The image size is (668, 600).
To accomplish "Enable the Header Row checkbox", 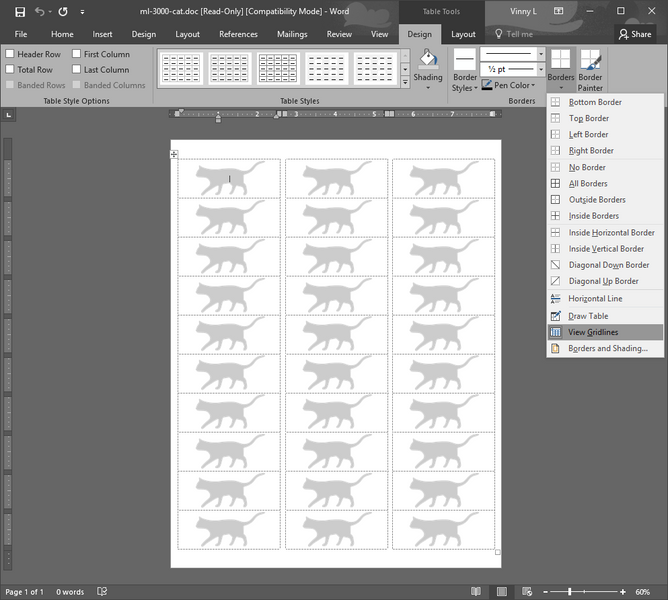I will coord(10,54).
